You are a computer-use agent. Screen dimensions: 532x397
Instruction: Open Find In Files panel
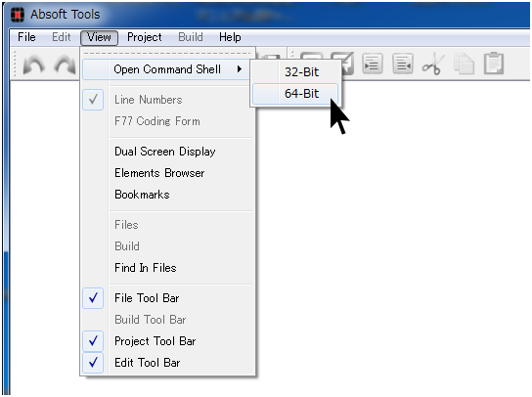tap(145, 268)
